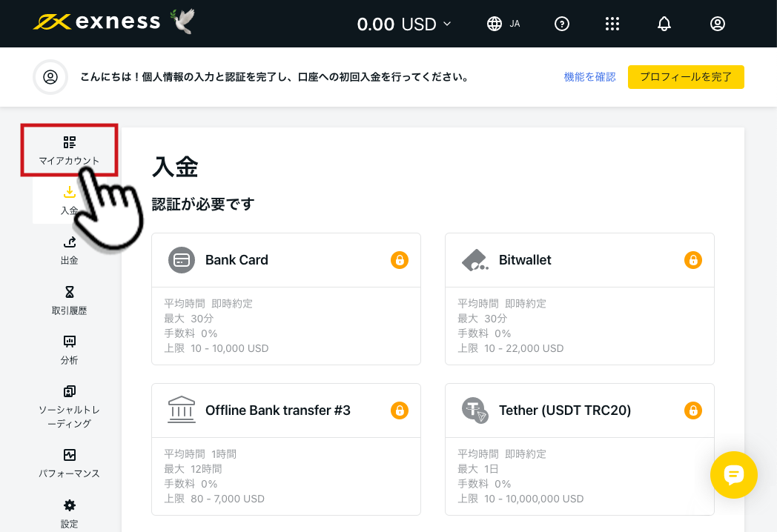Click the avatar icon in the greeting banner
The image size is (777, 532).
pyautogui.click(x=50, y=77)
